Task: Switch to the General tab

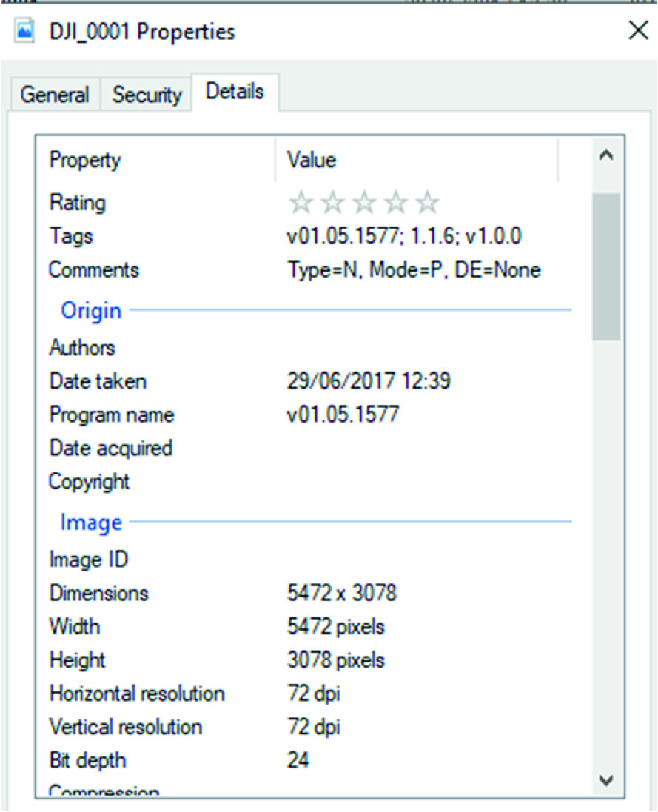Action: [55, 95]
